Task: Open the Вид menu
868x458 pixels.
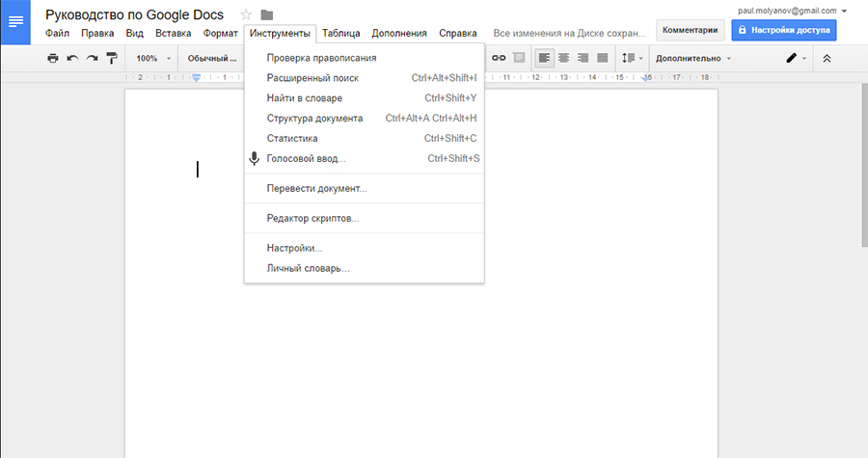Action: pyautogui.click(x=134, y=33)
